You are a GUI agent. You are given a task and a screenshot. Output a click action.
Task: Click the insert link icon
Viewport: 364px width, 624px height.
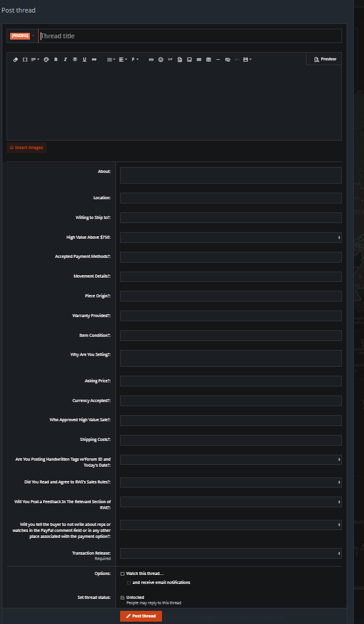[151, 59]
